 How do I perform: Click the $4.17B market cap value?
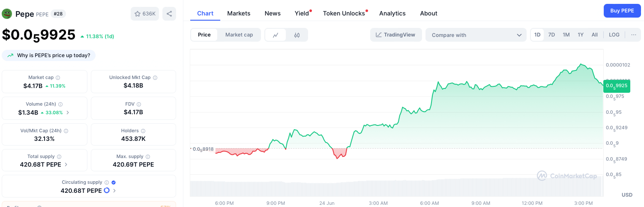33,86
